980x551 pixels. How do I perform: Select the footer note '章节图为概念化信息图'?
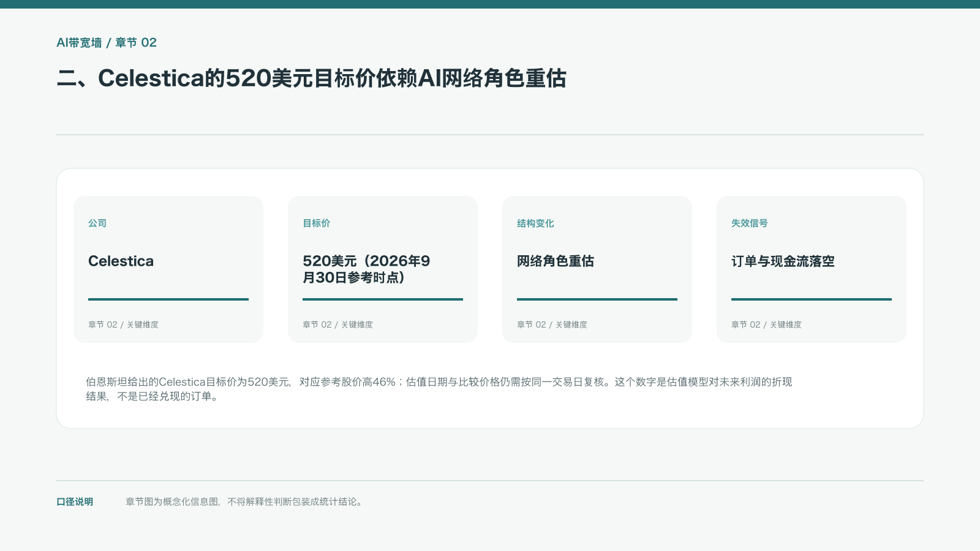click(245, 502)
